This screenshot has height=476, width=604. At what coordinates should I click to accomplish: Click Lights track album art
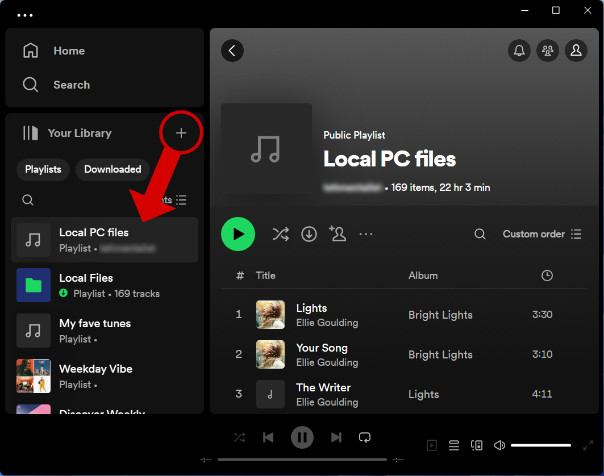[270, 315]
